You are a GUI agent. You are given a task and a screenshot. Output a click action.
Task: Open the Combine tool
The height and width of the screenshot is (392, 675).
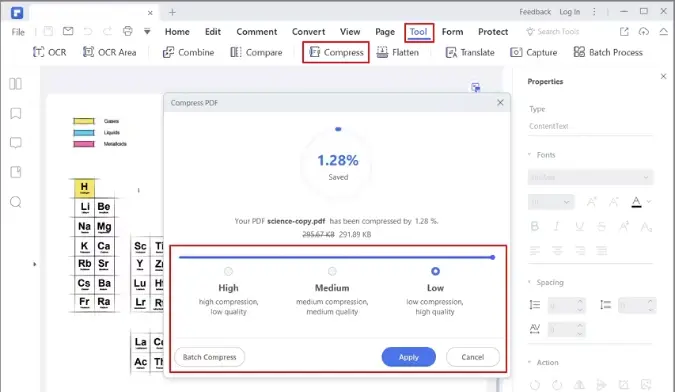(188, 52)
